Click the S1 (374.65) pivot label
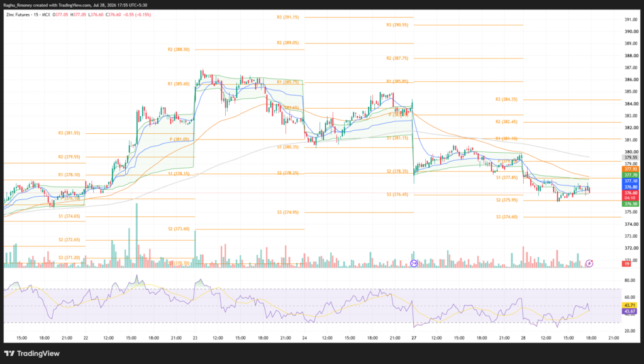Viewport: 644px width, 364px height. click(69, 216)
